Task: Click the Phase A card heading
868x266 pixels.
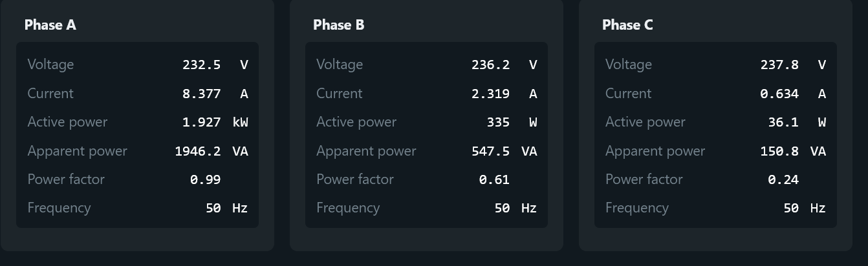Action: pyautogui.click(x=50, y=25)
